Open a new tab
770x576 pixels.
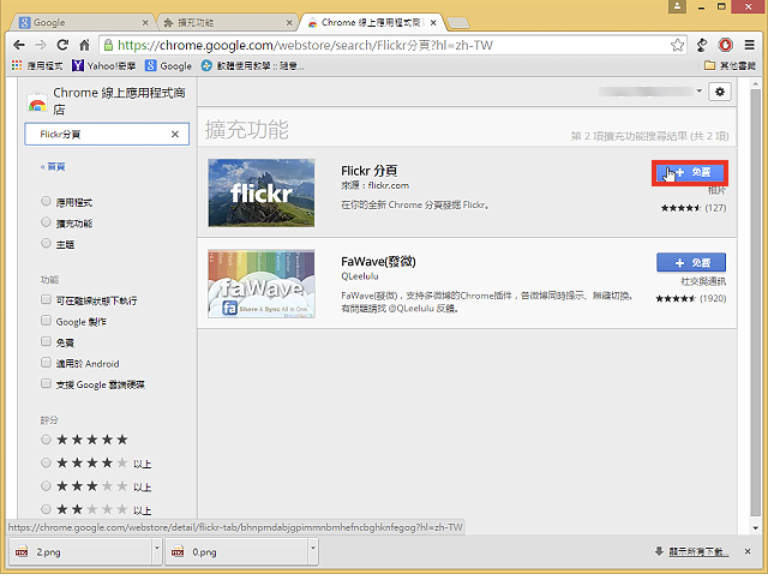(458, 23)
